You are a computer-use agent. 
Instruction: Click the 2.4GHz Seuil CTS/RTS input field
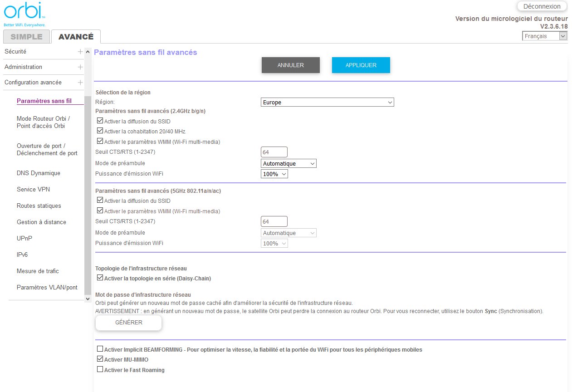pyautogui.click(x=274, y=152)
